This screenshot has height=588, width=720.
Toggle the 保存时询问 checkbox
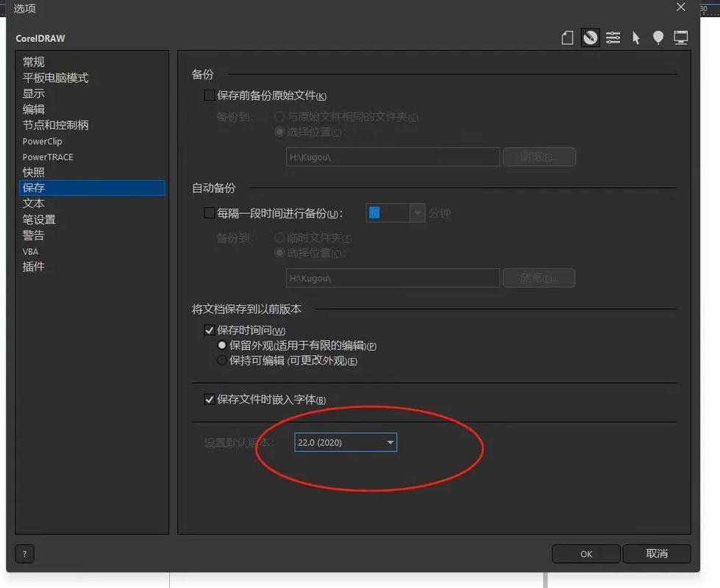210,330
